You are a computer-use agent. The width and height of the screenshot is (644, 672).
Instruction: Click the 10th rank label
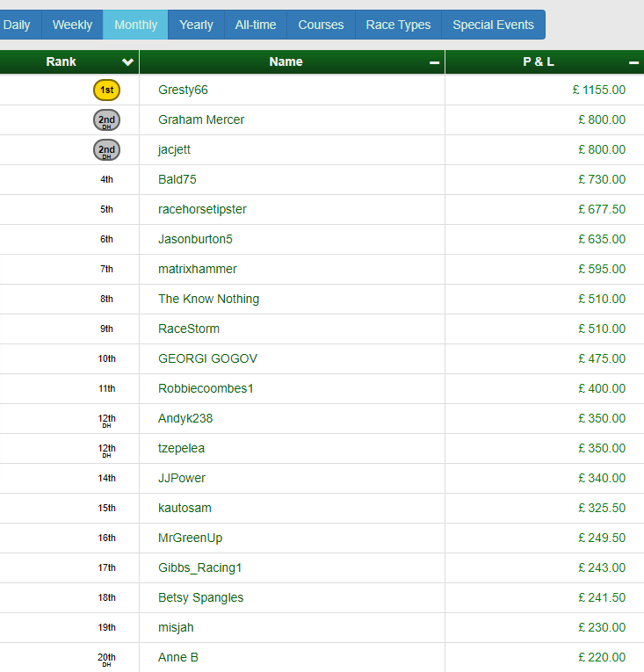click(107, 358)
